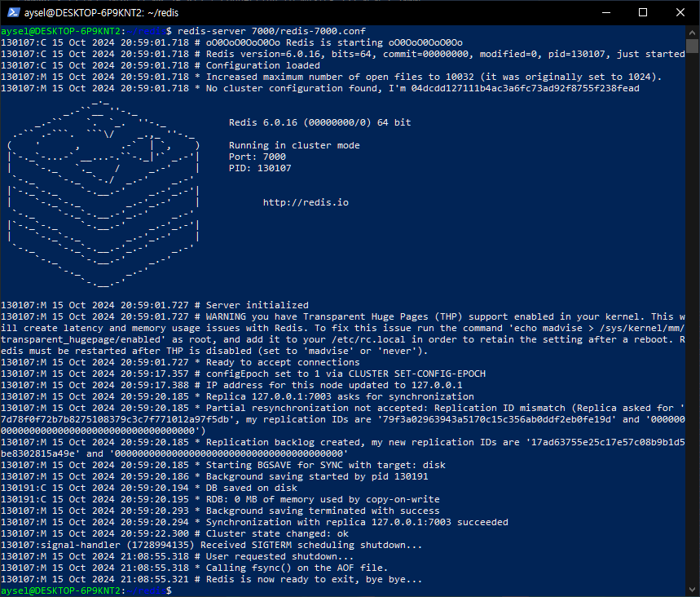Click the 'Port: 7000' text
Viewport: 700px width, 597px height.
coord(258,157)
